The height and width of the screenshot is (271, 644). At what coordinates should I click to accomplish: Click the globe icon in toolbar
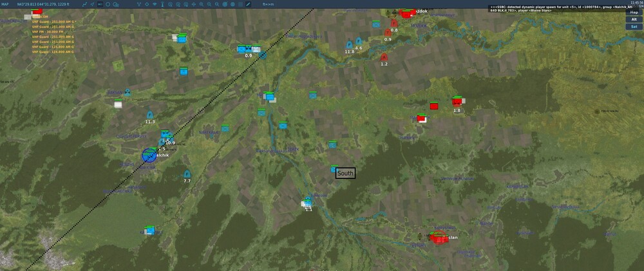click(232, 4)
